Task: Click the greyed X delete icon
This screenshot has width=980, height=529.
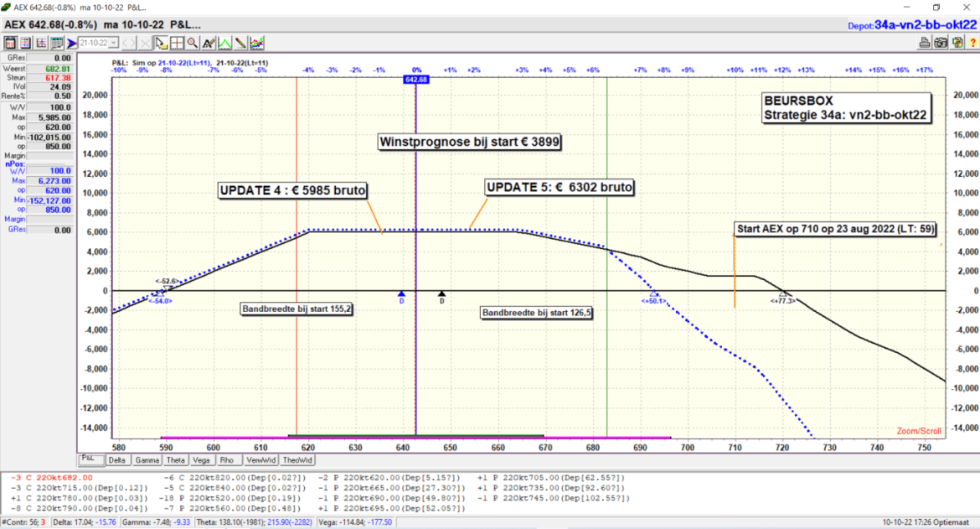Action: click(145, 43)
